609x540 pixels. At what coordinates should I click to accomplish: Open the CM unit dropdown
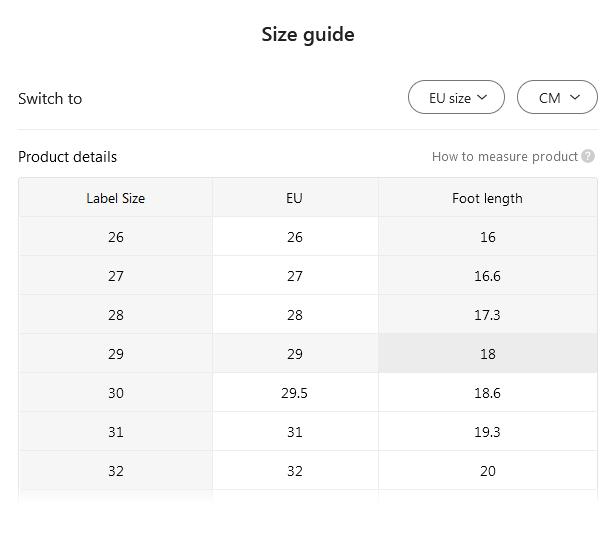point(557,98)
